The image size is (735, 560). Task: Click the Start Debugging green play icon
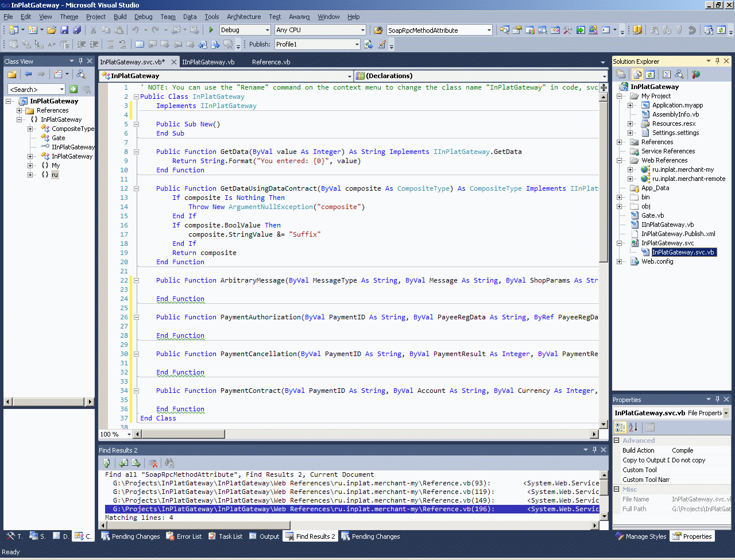pyautogui.click(x=211, y=30)
